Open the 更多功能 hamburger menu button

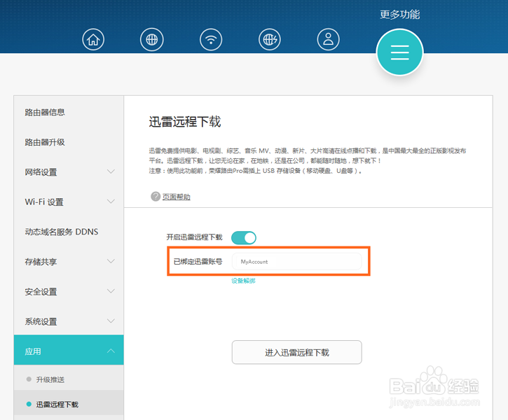[400, 52]
